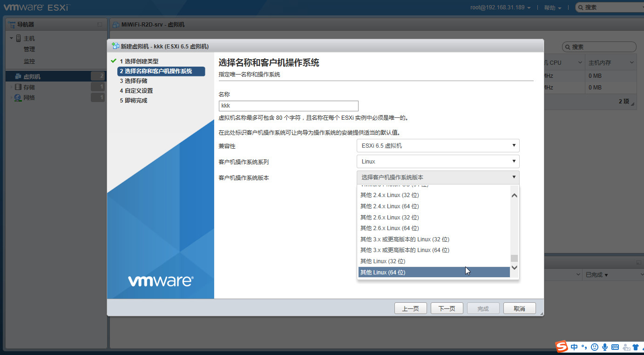Click the Next page button (下一页)

pos(447,308)
